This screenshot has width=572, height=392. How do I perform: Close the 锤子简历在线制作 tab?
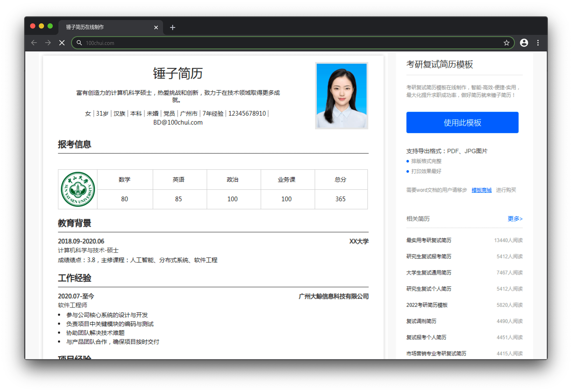click(156, 27)
